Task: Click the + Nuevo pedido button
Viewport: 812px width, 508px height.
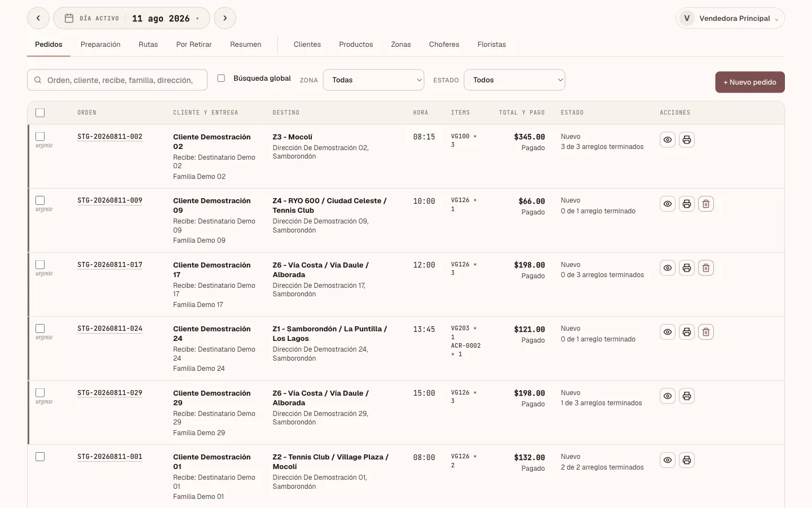Action: point(750,82)
